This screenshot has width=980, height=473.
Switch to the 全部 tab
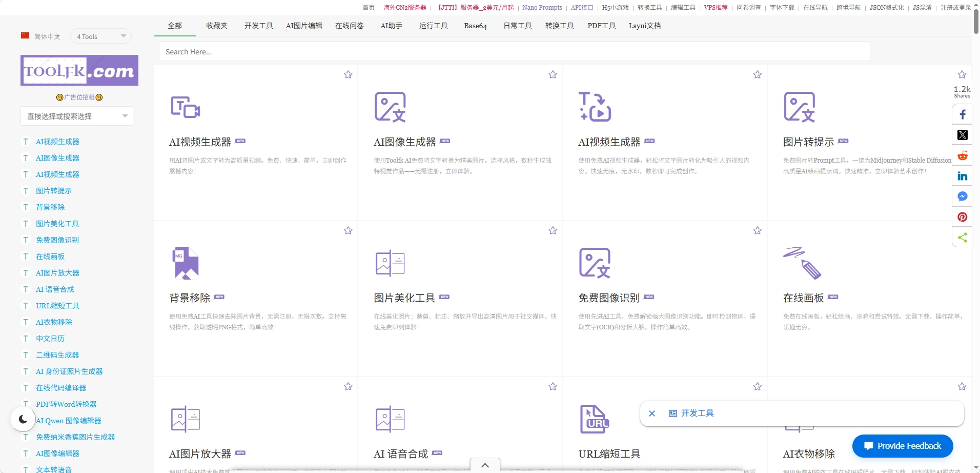coord(175,26)
